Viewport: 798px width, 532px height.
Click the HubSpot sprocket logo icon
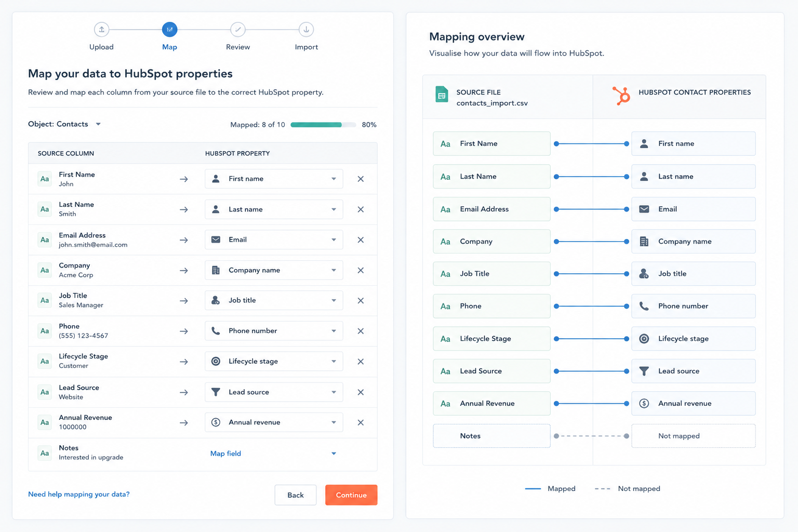tap(621, 96)
